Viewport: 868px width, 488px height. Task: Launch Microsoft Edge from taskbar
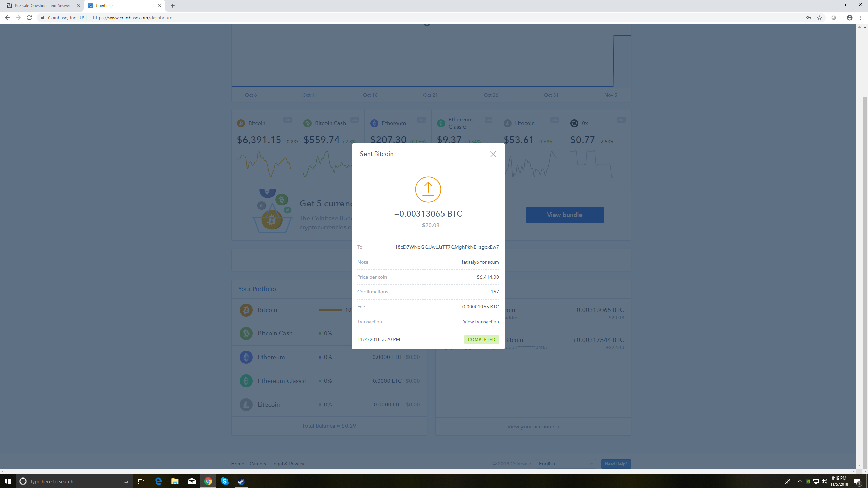point(158,481)
